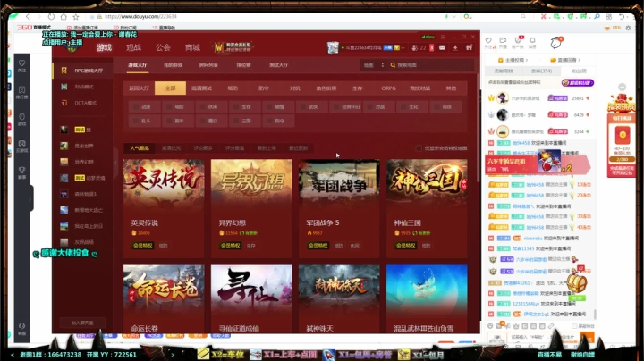Select the 生存 category filter
644x361 pixels.
(x=357, y=88)
